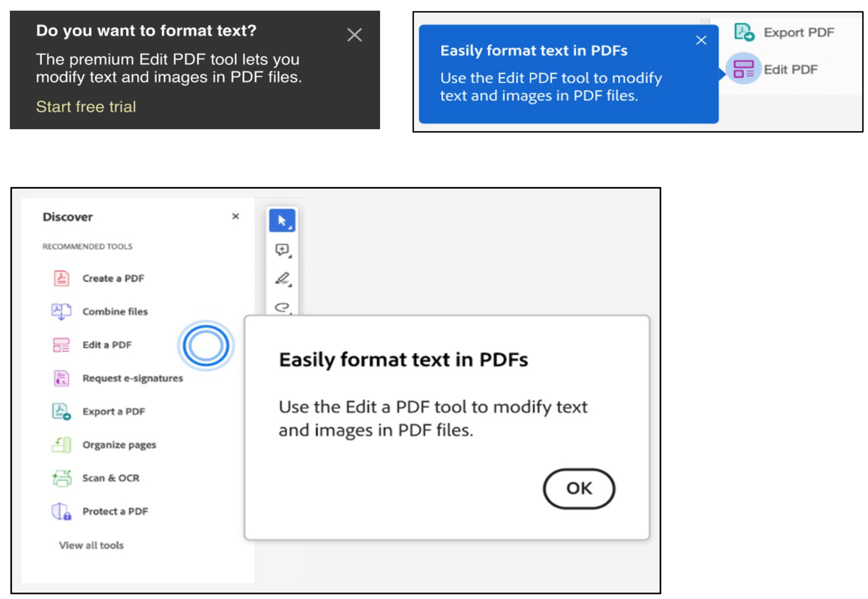Click the Request e-signatures icon
Image resolution: width=868 pixels, height=599 pixels.
(61, 378)
